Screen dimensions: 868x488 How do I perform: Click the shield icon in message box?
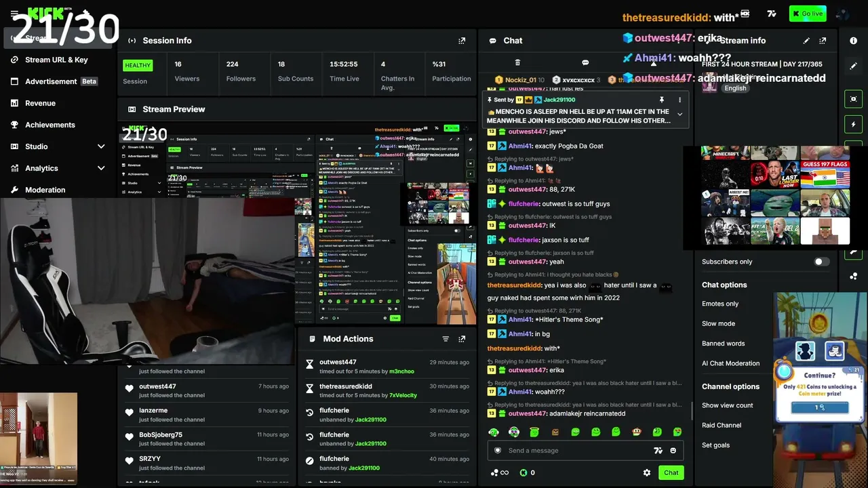[498, 451]
